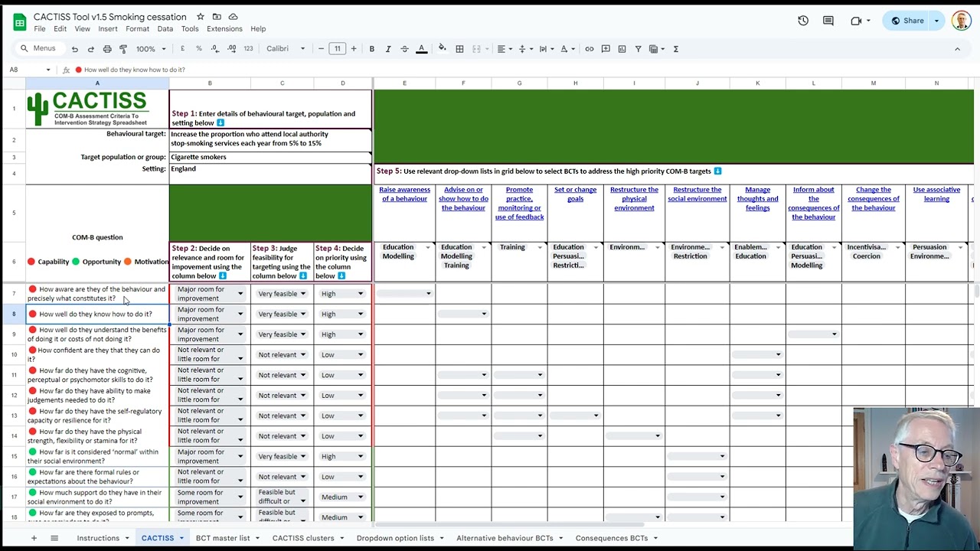Open the fill color picker

coord(442,49)
